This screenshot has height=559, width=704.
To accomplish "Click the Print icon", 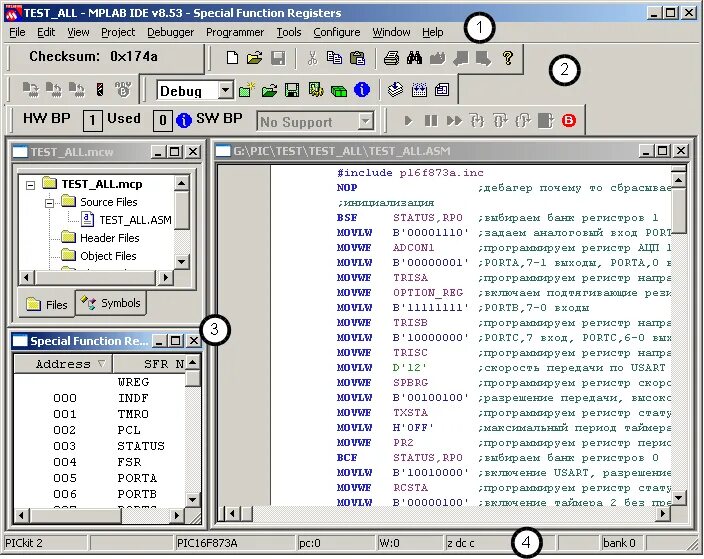I will pos(392,58).
